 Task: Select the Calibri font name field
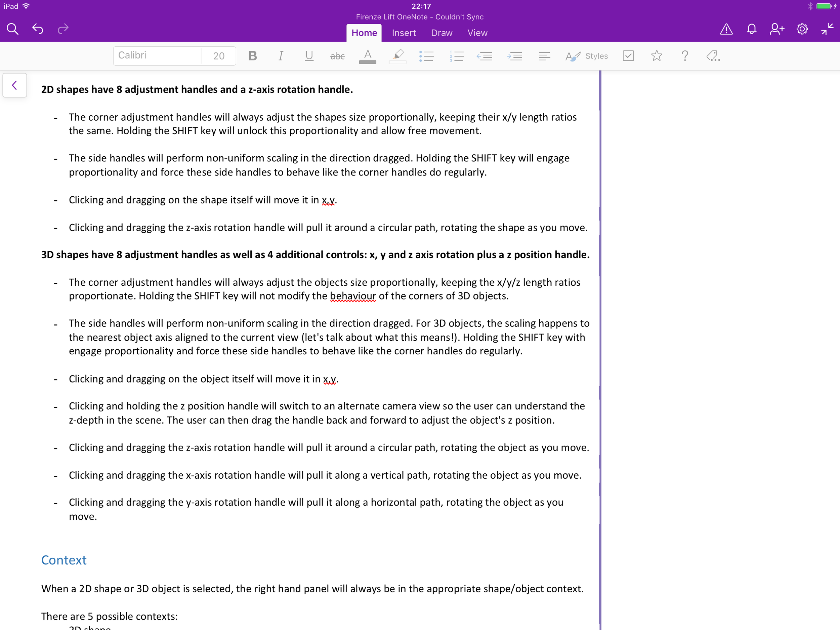pos(157,55)
